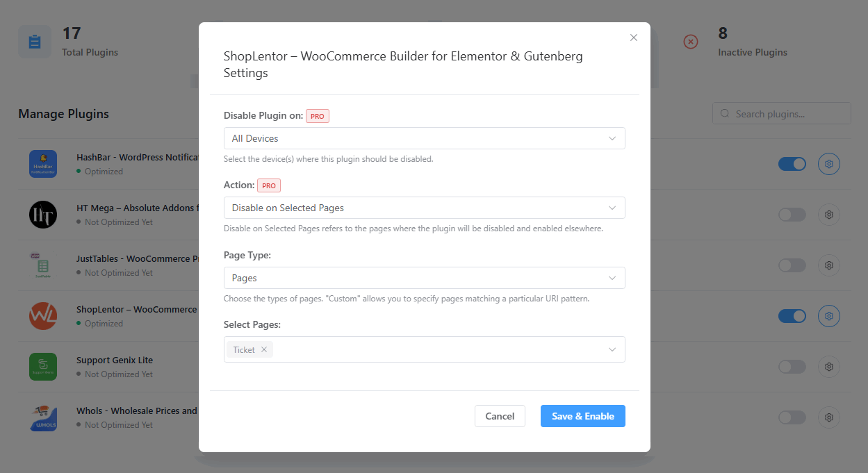This screenshot has height=473, width=868.
Task: Enable the Support Genix Lite switch
Action: click(x=792, y=367)
